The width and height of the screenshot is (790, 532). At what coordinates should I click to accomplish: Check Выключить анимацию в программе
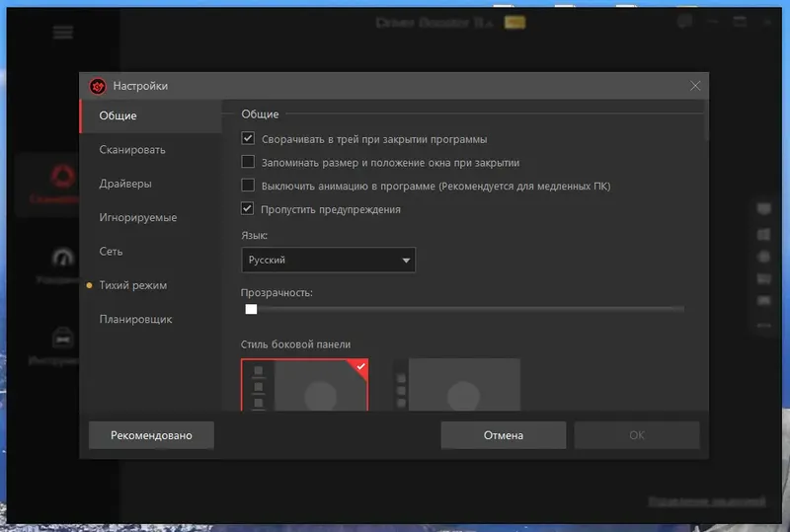(x=248, y=185)
